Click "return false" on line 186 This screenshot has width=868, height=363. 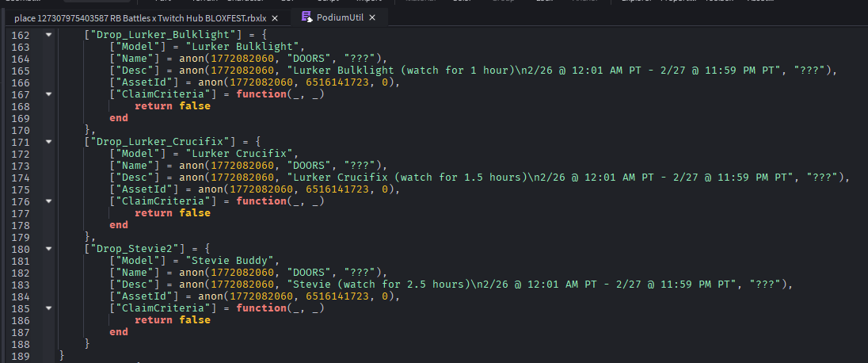tap(173, 319)
